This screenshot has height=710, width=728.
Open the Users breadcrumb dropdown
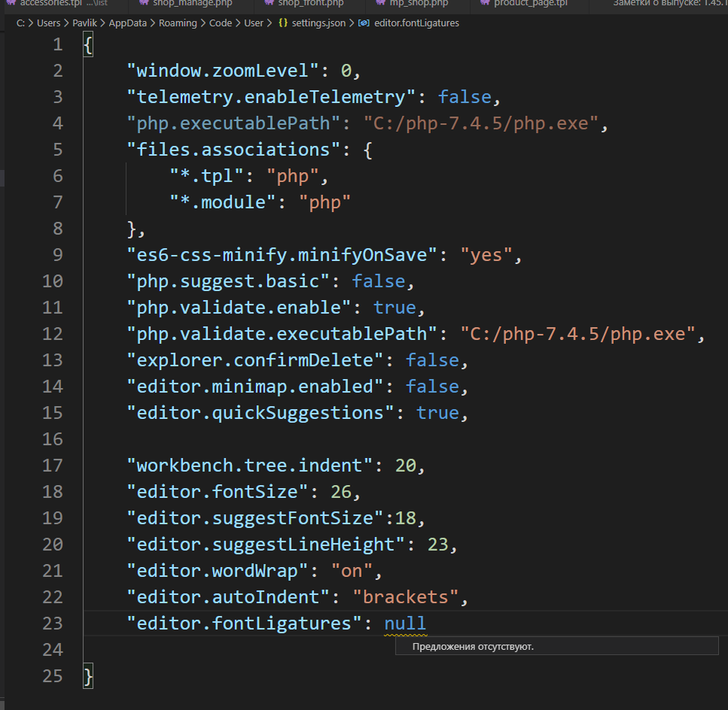pyautogui.click(x=49, y=23)
